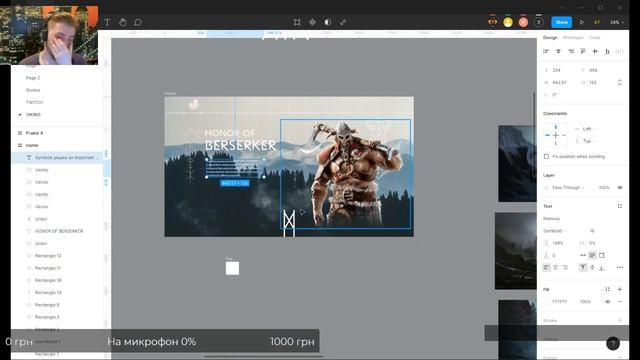
Task: Present the prototype with play icon
Action: (582, 22)
